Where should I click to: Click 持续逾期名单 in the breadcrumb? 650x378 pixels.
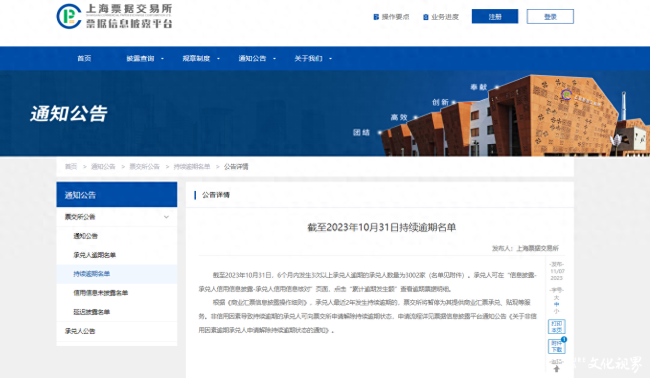coord(192,167)
